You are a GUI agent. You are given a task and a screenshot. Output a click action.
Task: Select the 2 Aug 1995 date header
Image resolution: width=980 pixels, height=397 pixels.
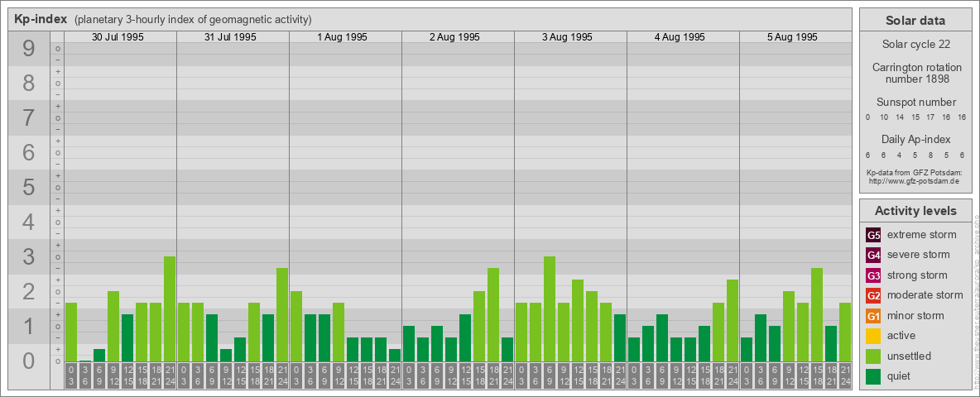click(455, 37)
